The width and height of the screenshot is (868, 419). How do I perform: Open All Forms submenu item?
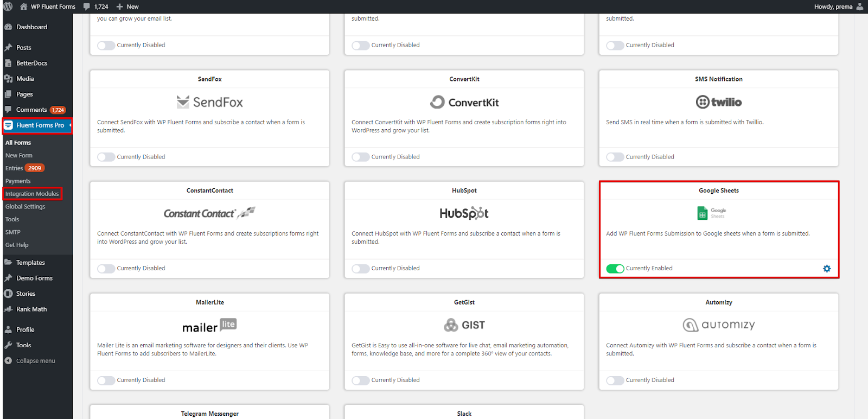(x=18, y=143)
